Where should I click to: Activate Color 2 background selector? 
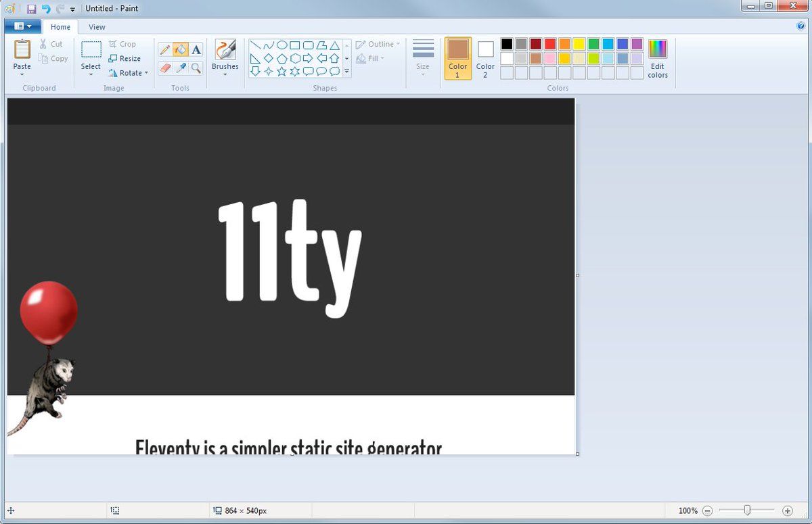point(485,58)
